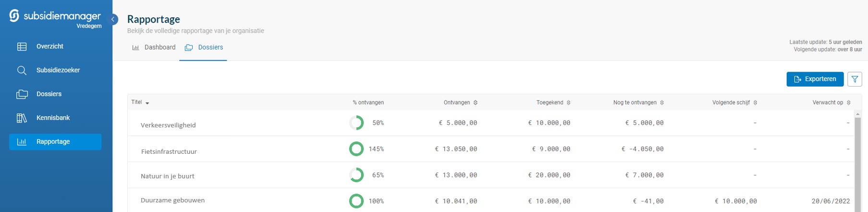Open Overzicht in the sidebar
Screen dimensions: 868x212
(x=50, y=47)
